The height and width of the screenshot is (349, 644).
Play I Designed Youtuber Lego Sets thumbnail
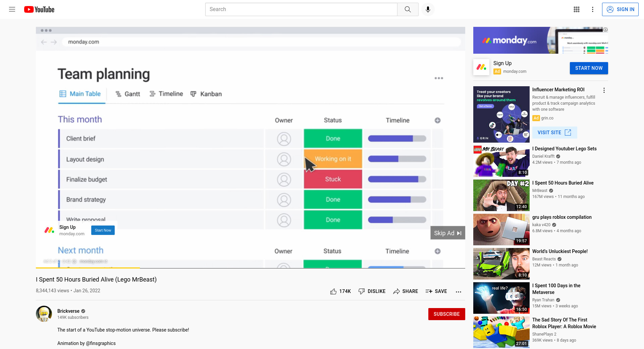pos(501,161)
